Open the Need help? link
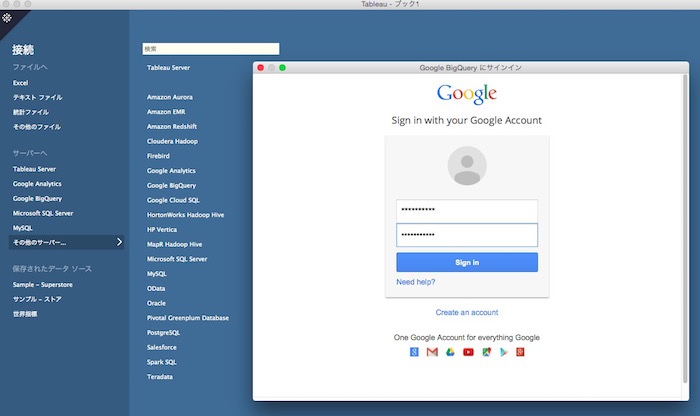The height and width of the screenshot is (416, 700). point(416,282)
